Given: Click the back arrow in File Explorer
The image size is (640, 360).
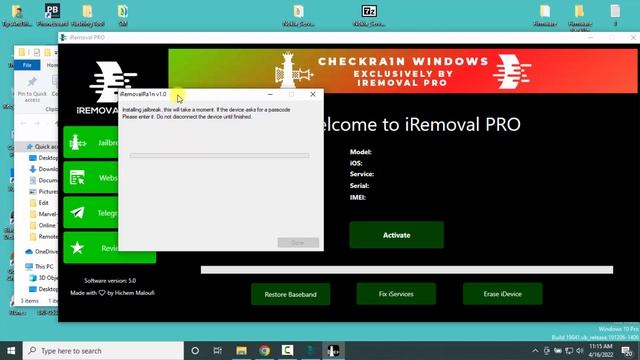Looking at the screenshot, I should pyautogui.click(x=23, y=123).
